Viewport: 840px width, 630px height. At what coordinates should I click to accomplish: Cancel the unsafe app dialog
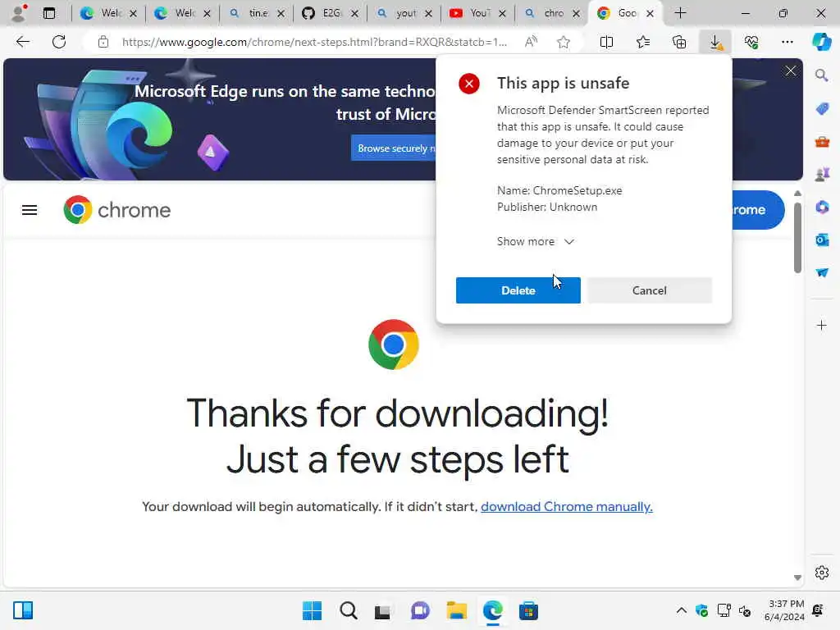click(650, 290)
